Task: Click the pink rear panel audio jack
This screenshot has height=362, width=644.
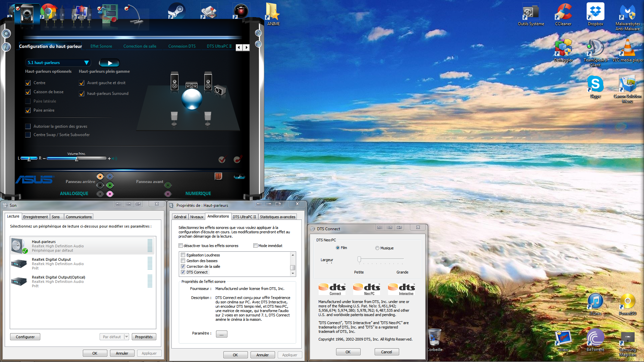Action: [110, 194]
